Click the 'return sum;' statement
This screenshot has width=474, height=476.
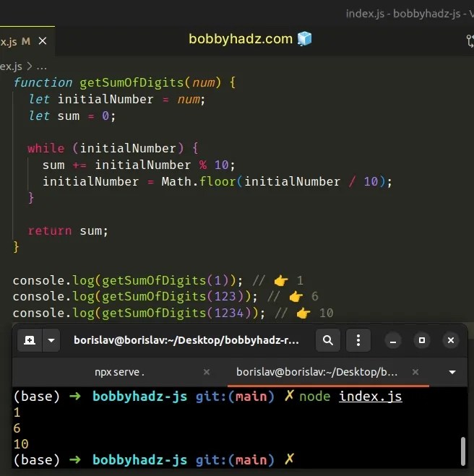(x=68, y=231)
